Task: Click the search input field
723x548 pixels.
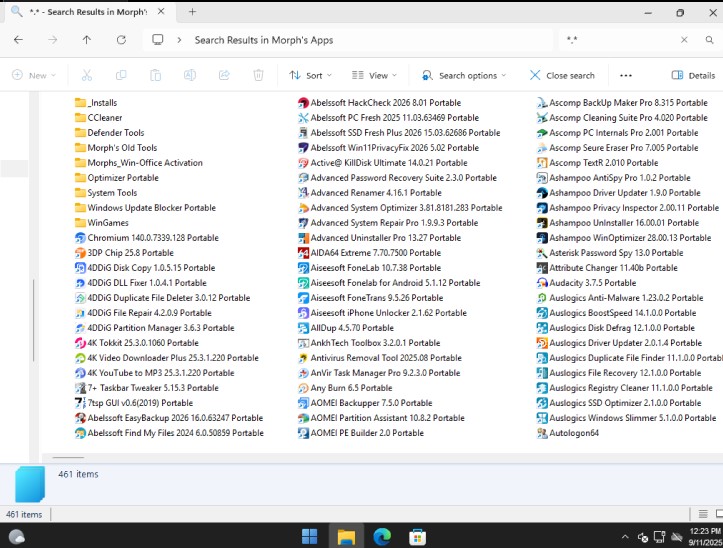Action: click(620, 40)
